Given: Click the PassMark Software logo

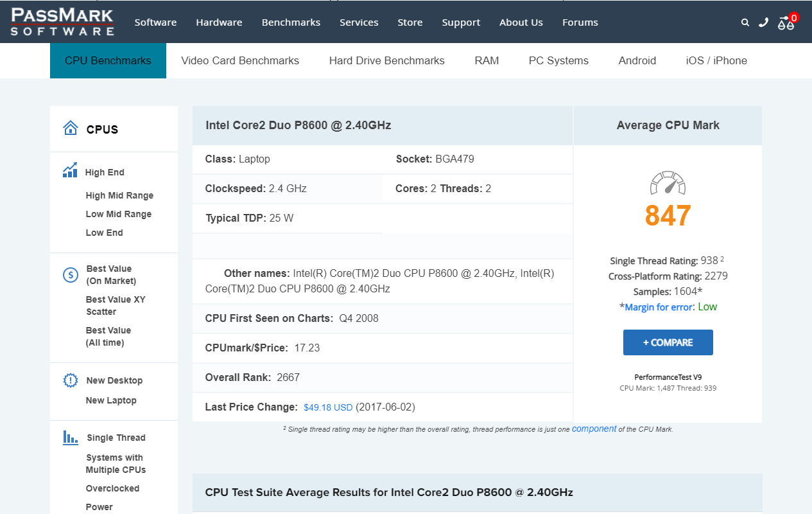Looking at the screenshot, I should pos(62,21).
